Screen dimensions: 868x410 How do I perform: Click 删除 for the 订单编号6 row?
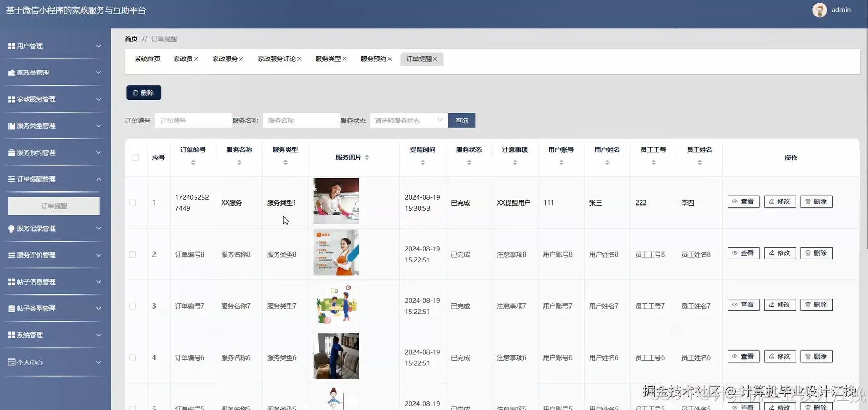click(816, 356)
